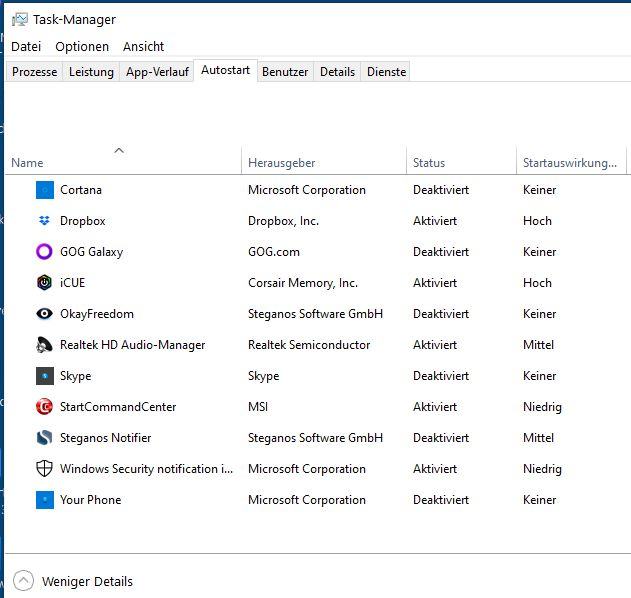Click Deaktiviert status in GOG Galaxy row
This screenshot has height=598, width=631.
[441, 252]
